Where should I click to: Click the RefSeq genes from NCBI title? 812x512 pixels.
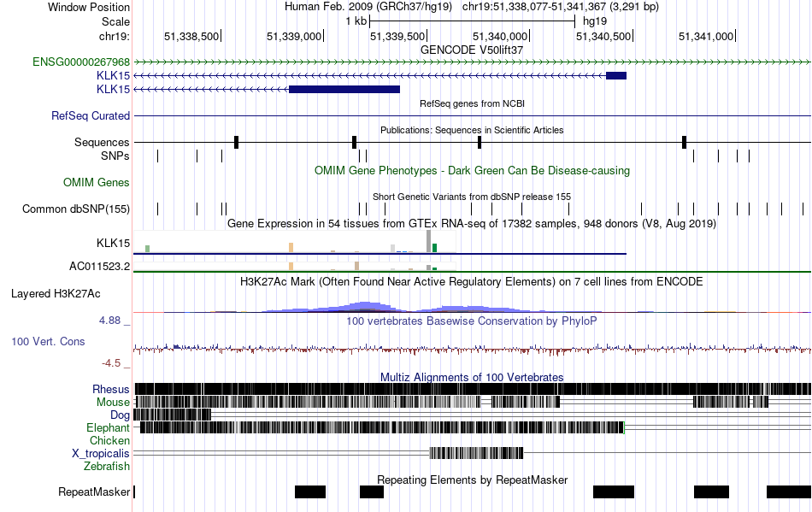pos(472,103)
